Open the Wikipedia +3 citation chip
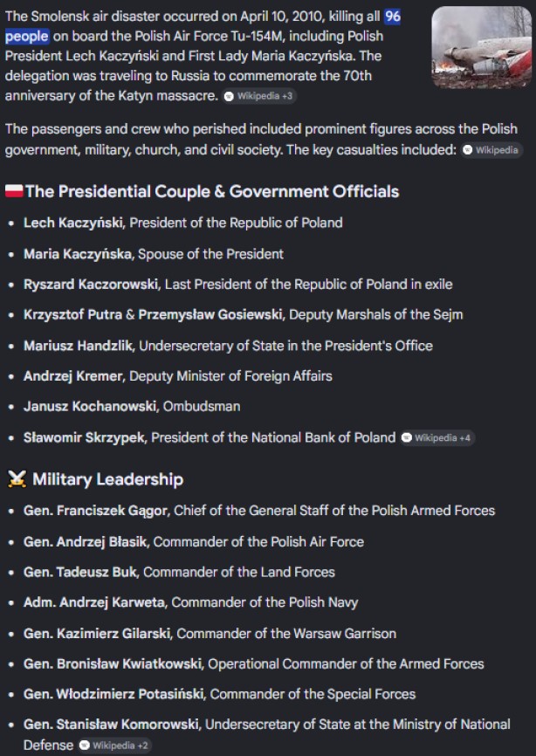 259,96
